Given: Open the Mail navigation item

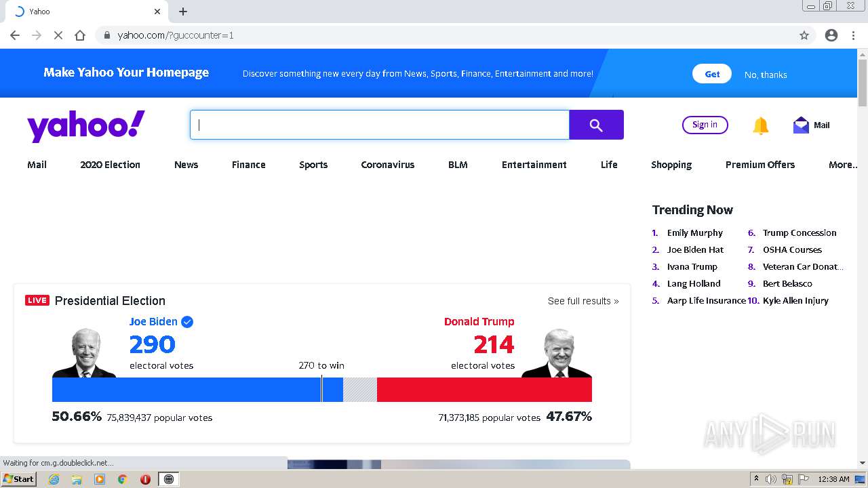Looking at the screenshot, I should [37, 165].
